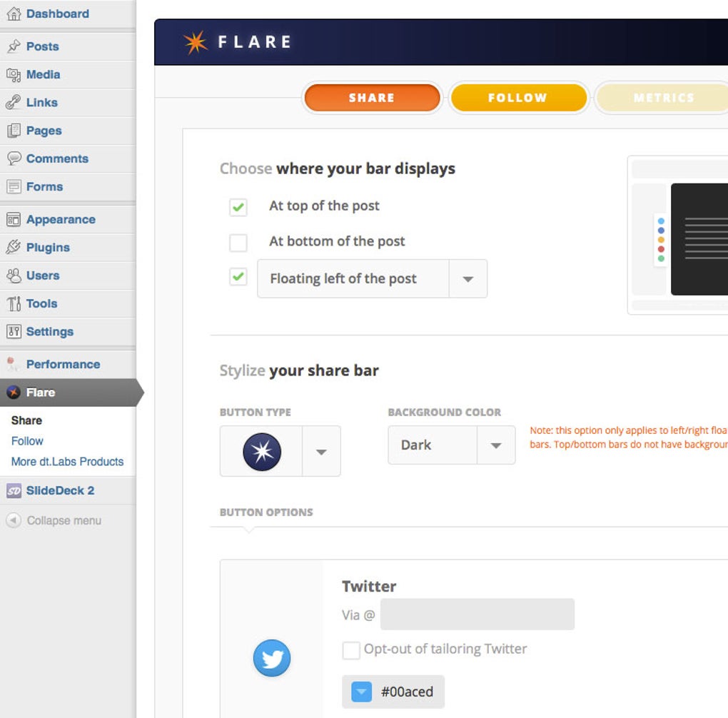728x718 pixels.
Task: Uncheck 'At top of the post'
Action: pos(238,207)
